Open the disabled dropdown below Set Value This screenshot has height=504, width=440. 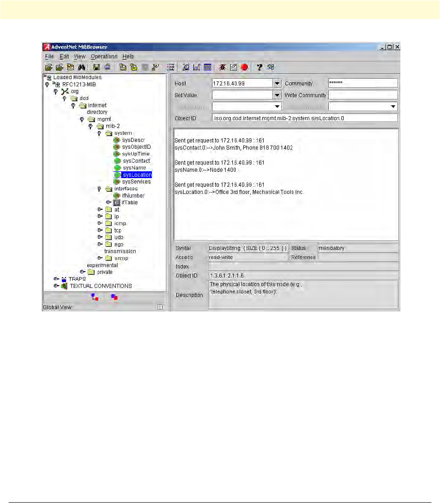277,106
